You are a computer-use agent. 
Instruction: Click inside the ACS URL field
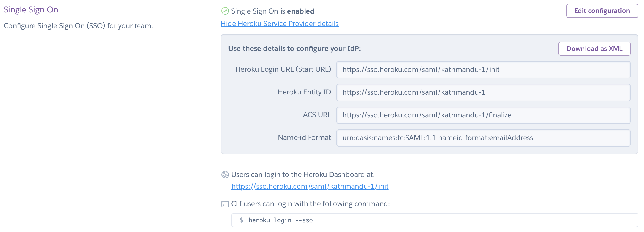click(x=483, y=115)
